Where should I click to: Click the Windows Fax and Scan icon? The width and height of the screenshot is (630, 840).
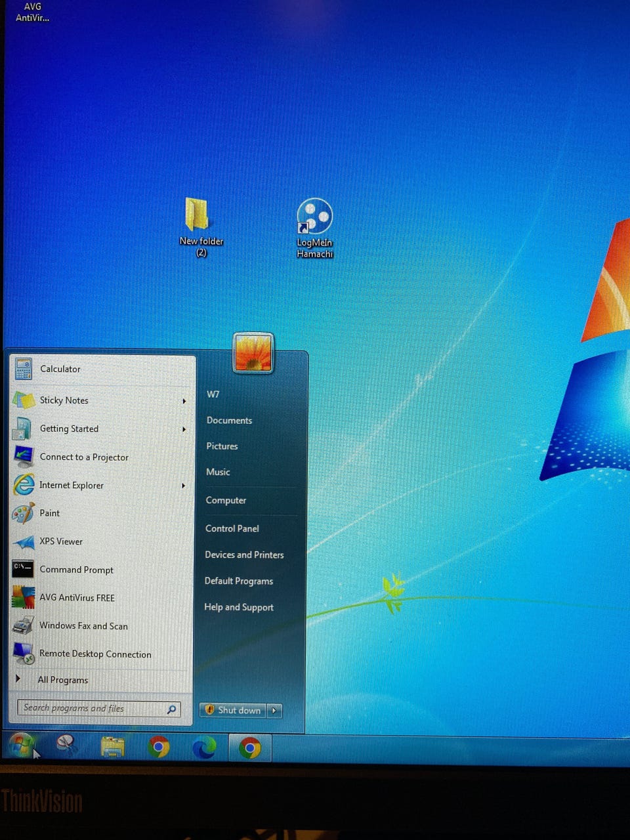(x=23, y=625)
